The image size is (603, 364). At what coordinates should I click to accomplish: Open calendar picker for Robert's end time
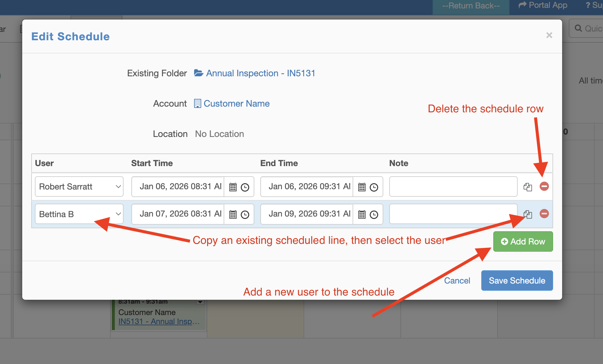pyautogui.click(x=362, y=187)
